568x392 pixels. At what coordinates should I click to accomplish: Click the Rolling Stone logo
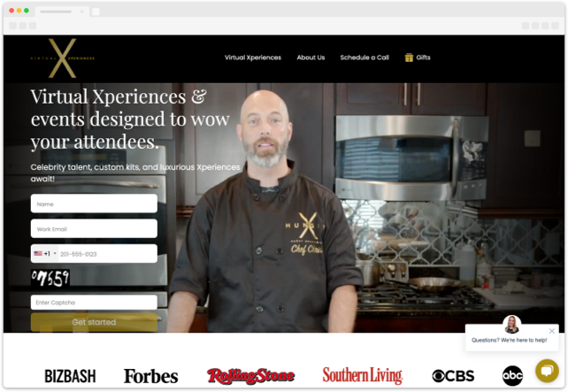[x=250, y=376]
